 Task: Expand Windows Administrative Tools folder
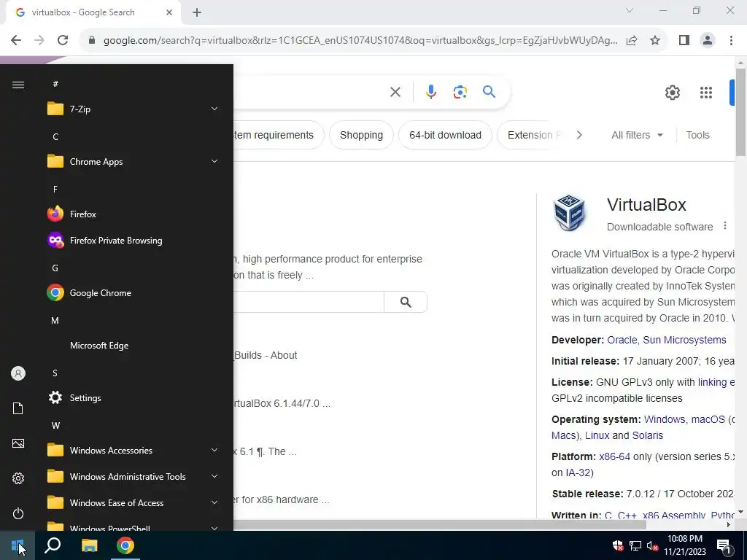tap(133, 476)
